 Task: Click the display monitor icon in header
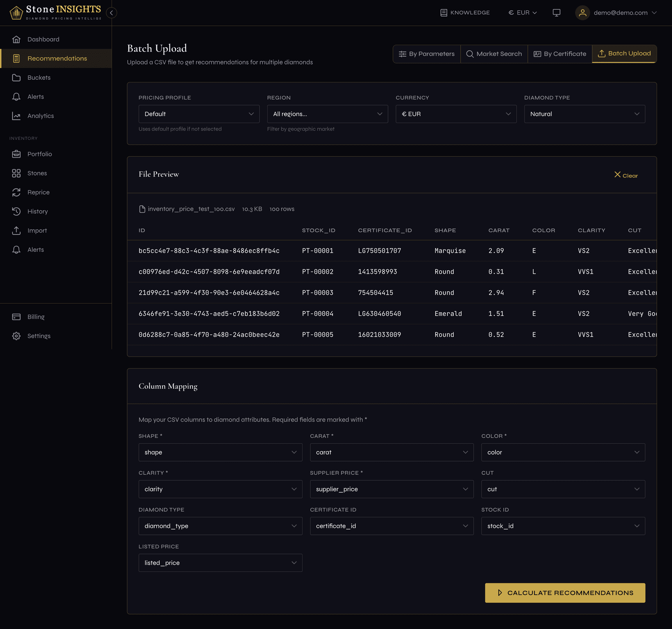pyautogui.click(x=556, y=13)
